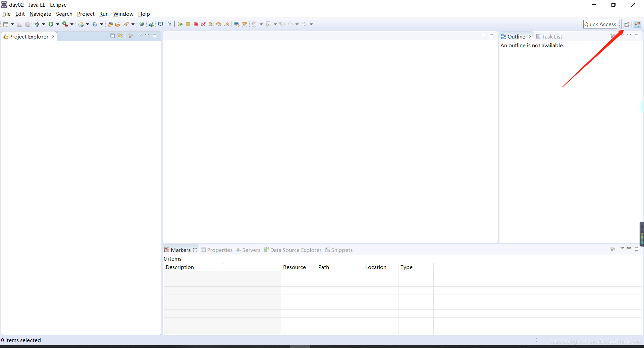This screenshot has height=348, width=644.
Task: Click the Open Perspective icon
Action: point(627,24)
